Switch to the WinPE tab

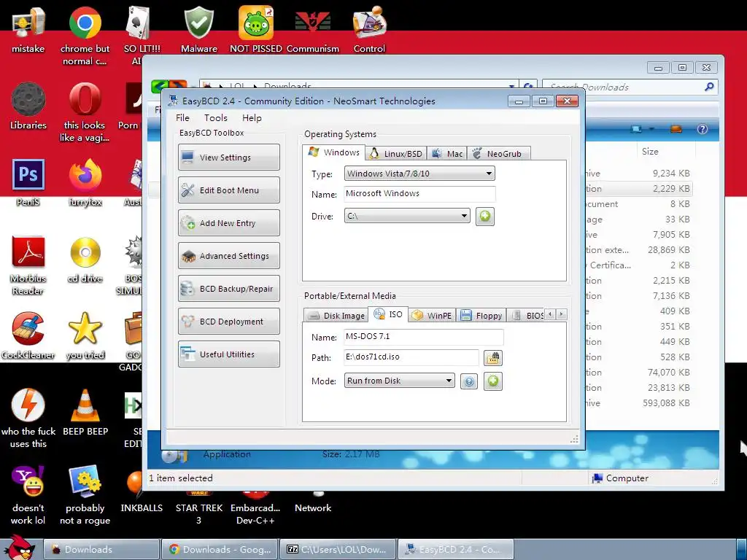pyautogui.click(x=432, y=316)
